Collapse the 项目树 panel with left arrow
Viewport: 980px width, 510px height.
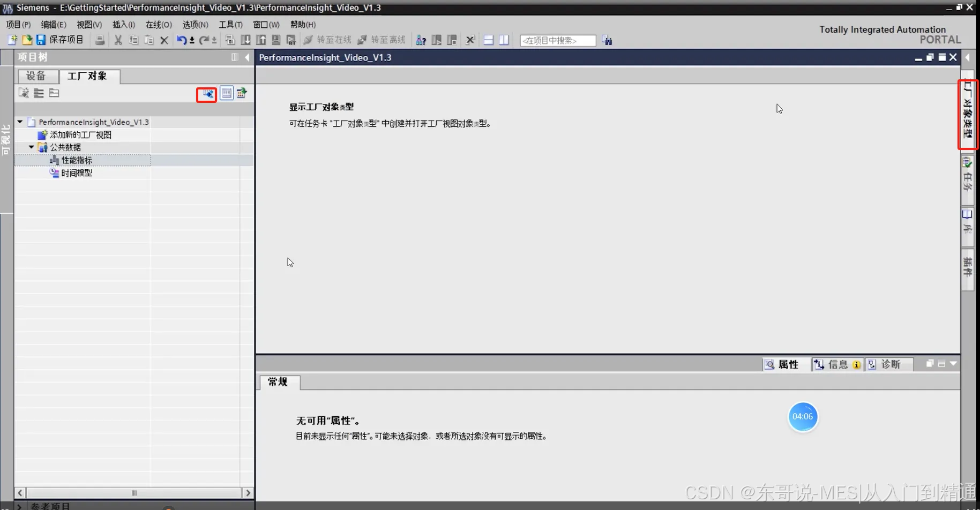[x=247, y=57]
